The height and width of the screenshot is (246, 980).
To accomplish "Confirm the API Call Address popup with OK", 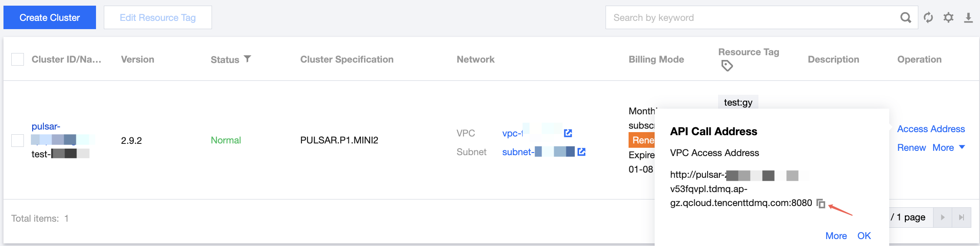I will [x=864, y=236].
